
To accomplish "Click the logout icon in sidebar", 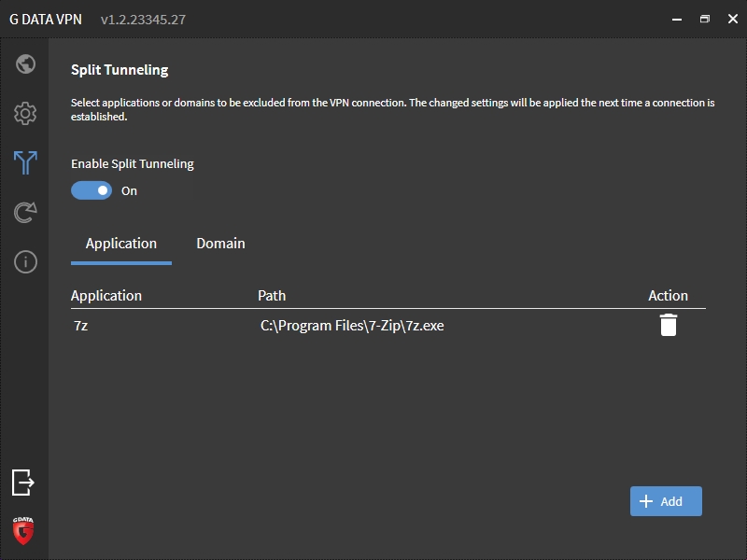I will point(22,483).
